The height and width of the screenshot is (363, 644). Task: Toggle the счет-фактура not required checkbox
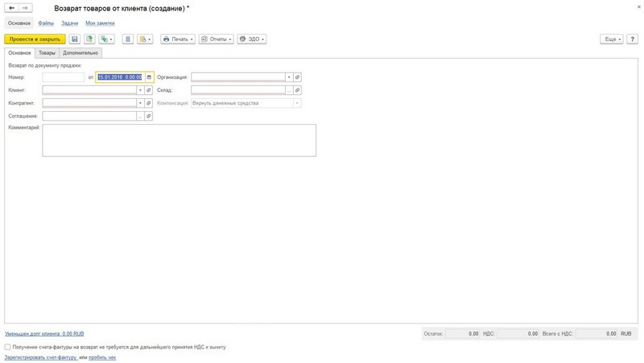[7, 347]
